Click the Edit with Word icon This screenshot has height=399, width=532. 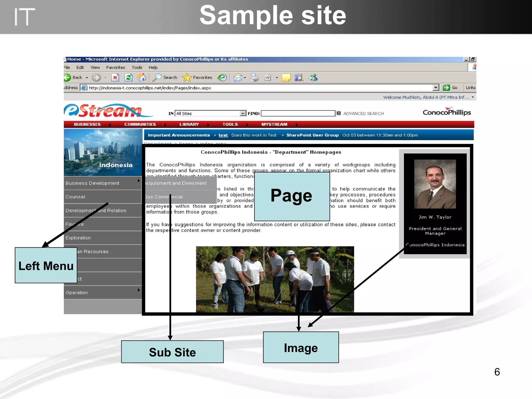click(x=268, y=77)
